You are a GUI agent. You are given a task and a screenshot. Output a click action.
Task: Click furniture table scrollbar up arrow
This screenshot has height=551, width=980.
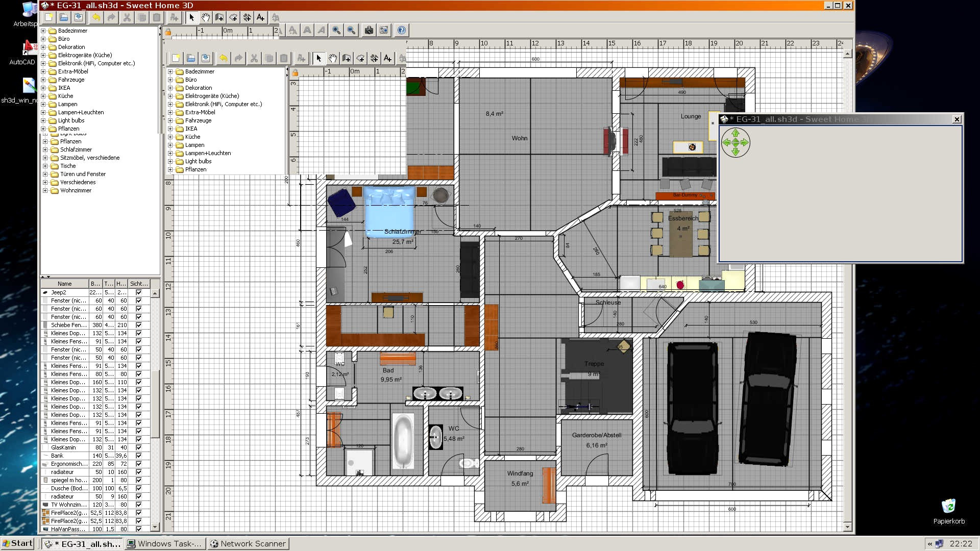tap(155, 293)
